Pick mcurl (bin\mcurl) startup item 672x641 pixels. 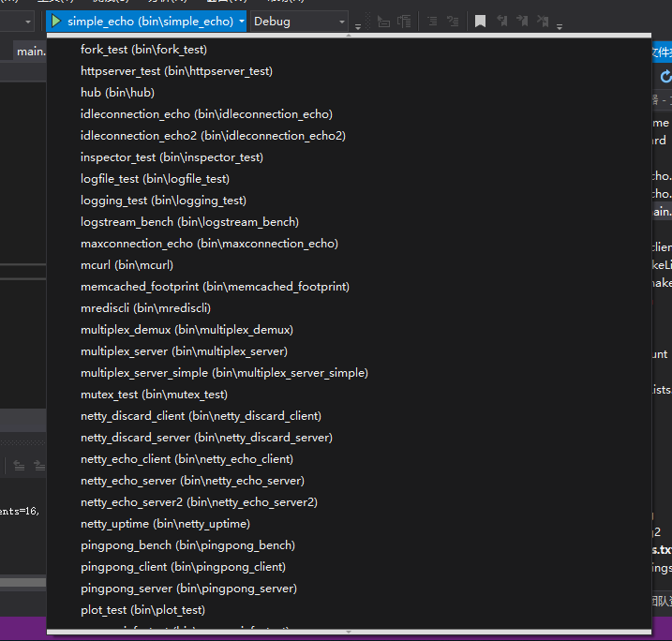[x=349, y=265]
